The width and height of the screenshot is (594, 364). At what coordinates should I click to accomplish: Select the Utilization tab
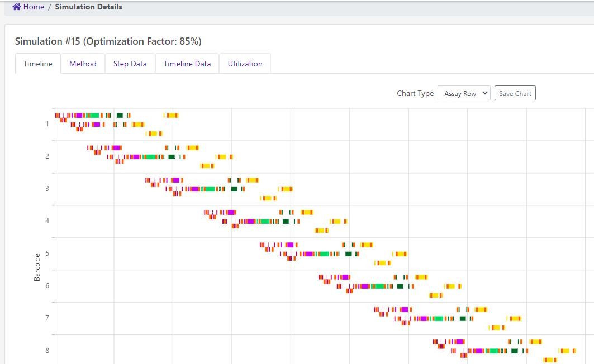tap(245, 64)
